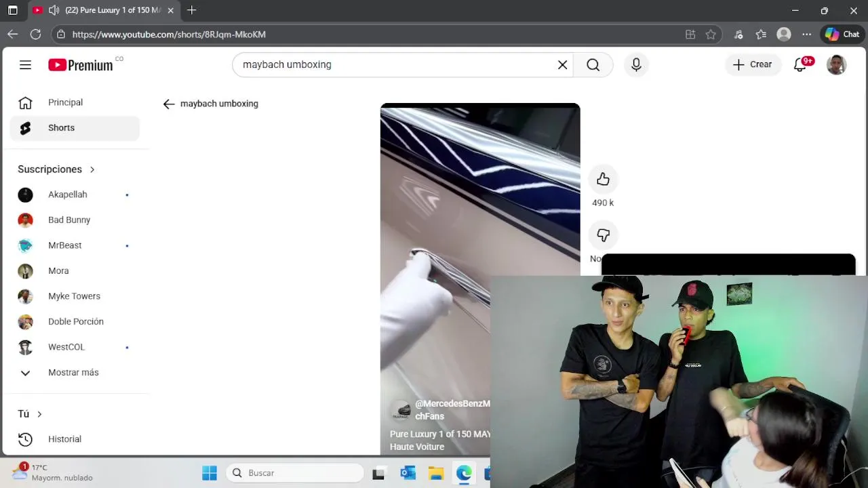The height and width of the screenshot is (488, 868).
Task: Click the Historial clock icon
Action: coord(25,439)
